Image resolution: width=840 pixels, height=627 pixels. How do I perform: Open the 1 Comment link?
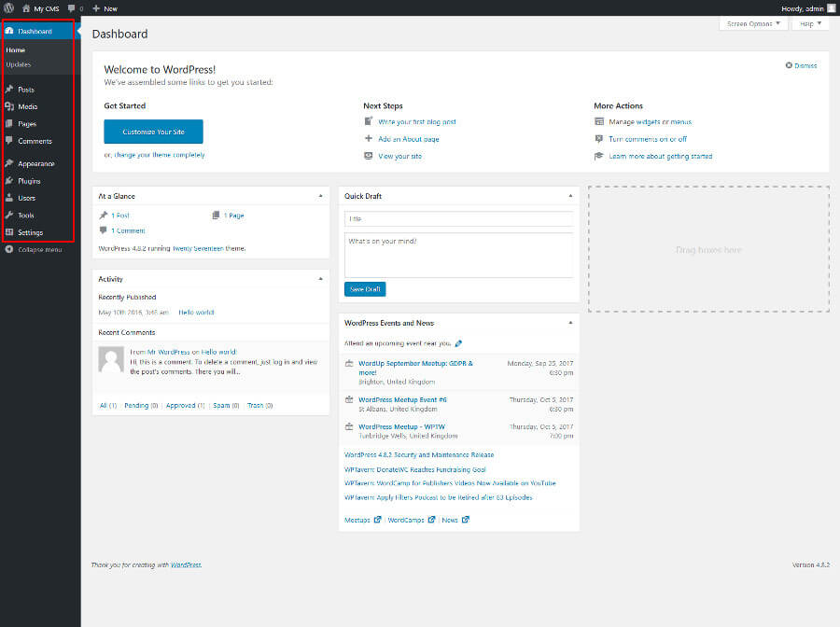pos(128,230)
